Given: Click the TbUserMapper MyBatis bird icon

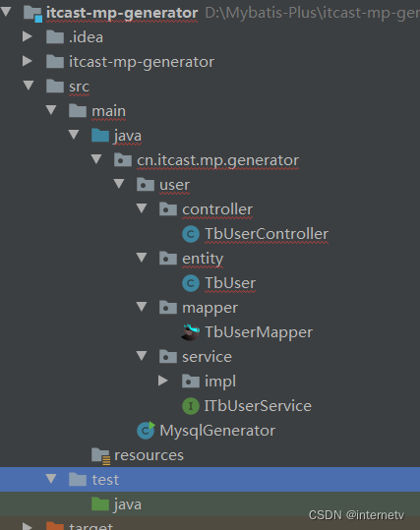Looking at the screenshot, I should coord(191,332).
